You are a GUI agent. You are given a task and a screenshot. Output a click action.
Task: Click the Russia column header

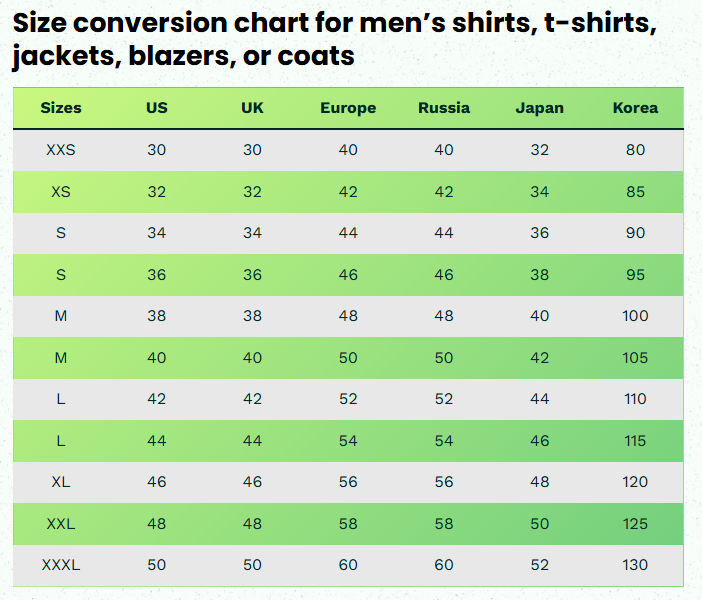tap(444, 108)
